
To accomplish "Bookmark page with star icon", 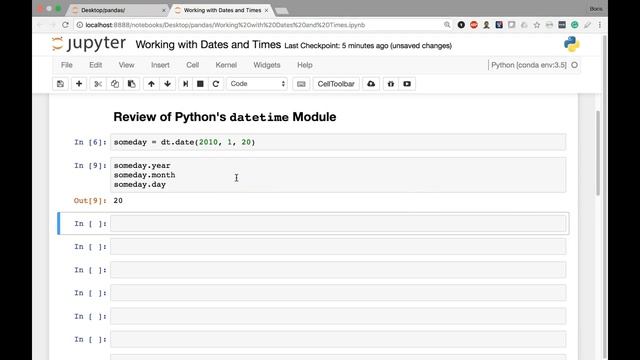I will 537,25.
